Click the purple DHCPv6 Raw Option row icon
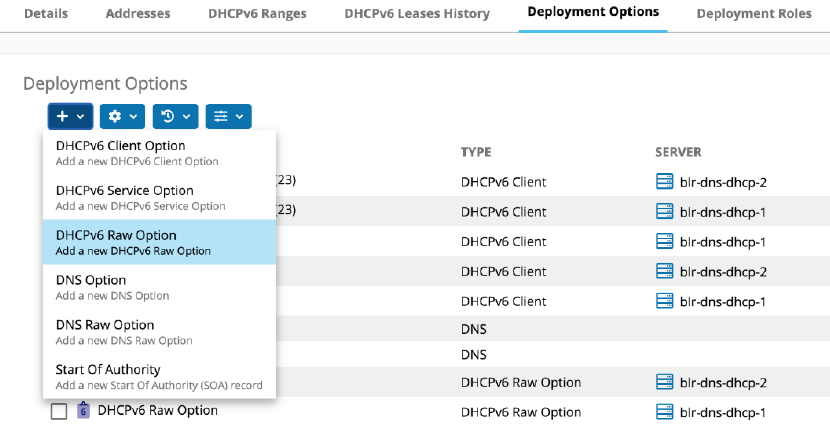 pos(84,410)
